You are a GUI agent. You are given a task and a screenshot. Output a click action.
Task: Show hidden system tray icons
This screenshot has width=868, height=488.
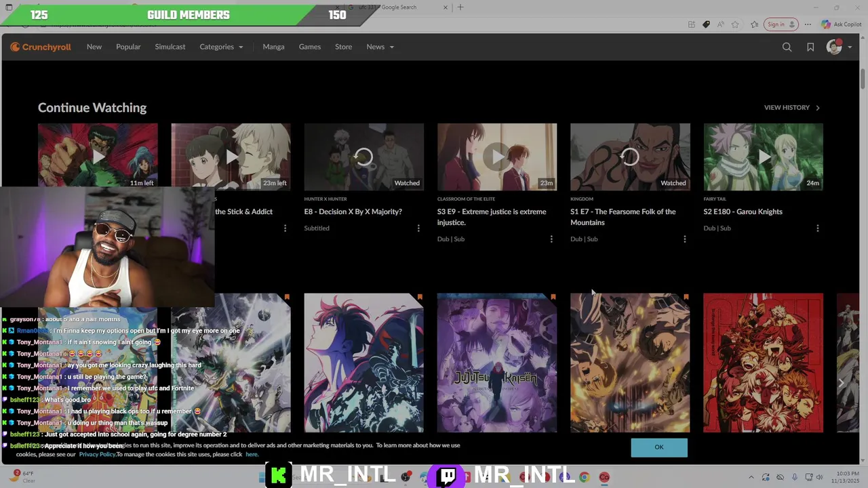pyautogui.click(x=751, y=477)
